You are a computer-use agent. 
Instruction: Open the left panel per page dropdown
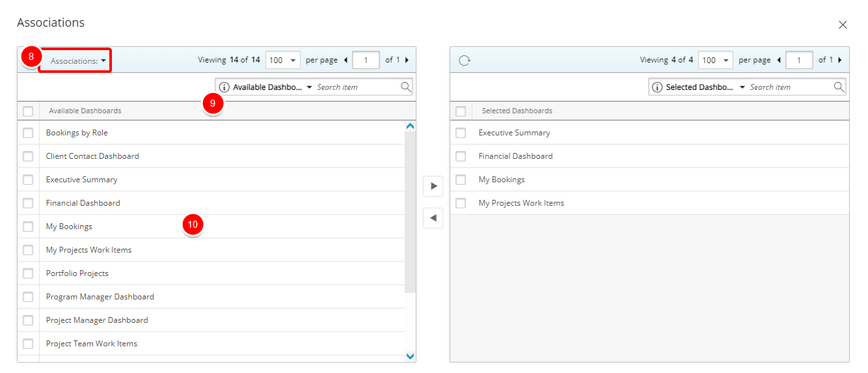(283, 60)
